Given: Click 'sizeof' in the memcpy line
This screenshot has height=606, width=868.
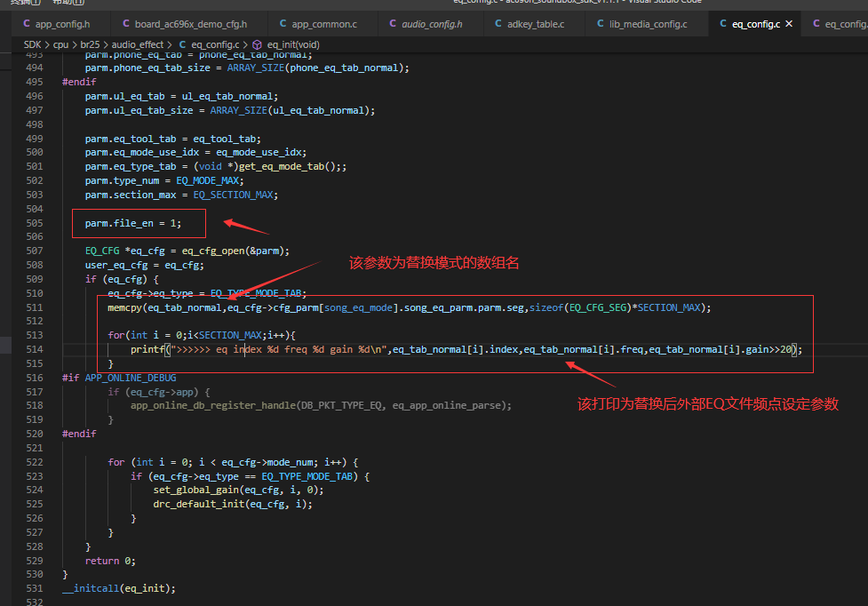Looking at the screenshot, I should click(x=545, y=307).
